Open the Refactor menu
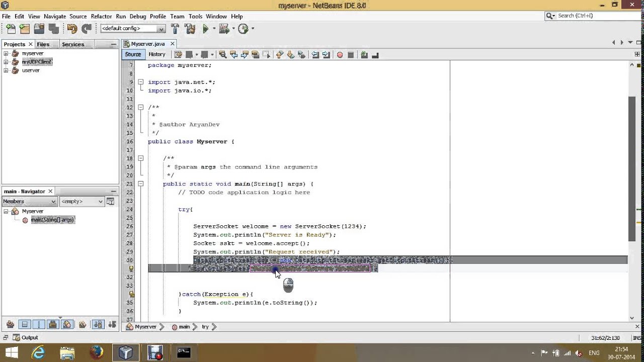Image resolution: width=644 pixels, height=362 pixels. (x=101, y=16)
